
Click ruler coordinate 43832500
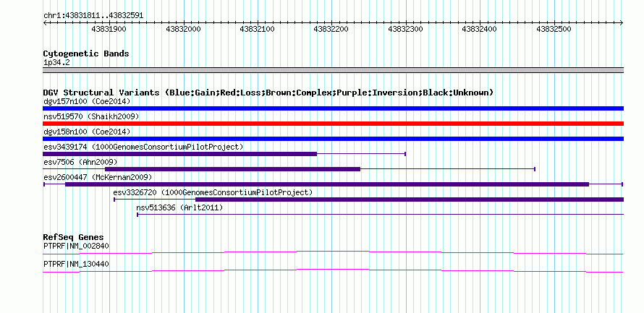pos(554,29)
